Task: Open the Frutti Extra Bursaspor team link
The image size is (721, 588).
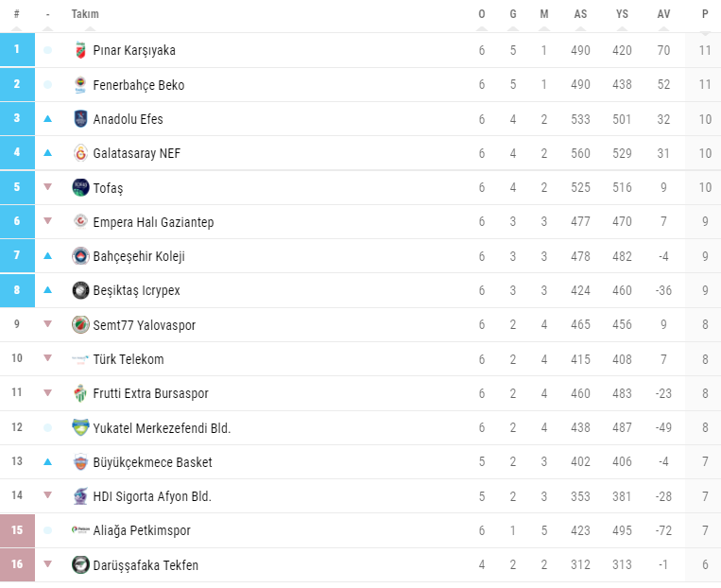Action: point(150,393)
